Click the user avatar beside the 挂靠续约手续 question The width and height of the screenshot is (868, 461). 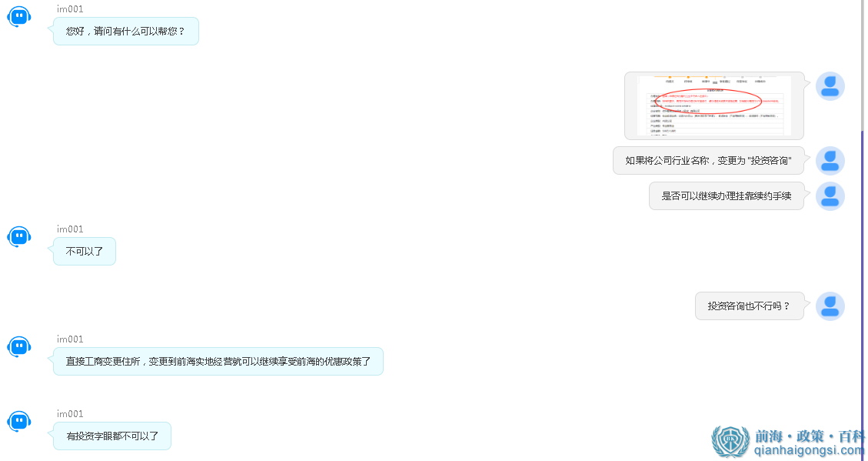[x=830, y=196]
